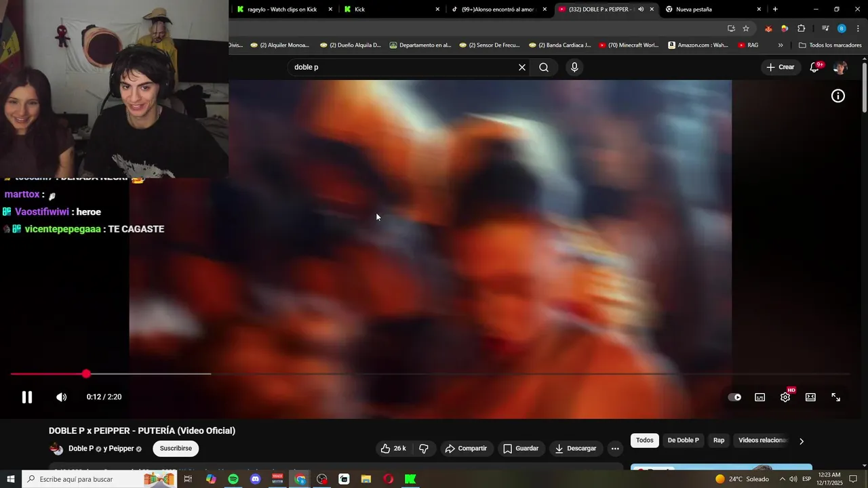Dislike the video
868x488 pixels.
pos(424,449)
